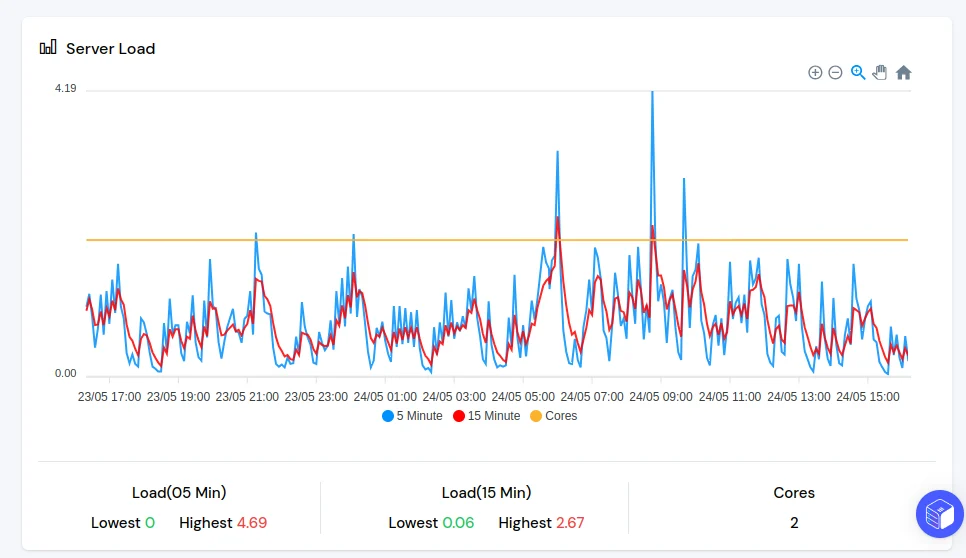Click the Cores stat heading
The height and width of the screenshot is (558, 966).
point(794,493)
